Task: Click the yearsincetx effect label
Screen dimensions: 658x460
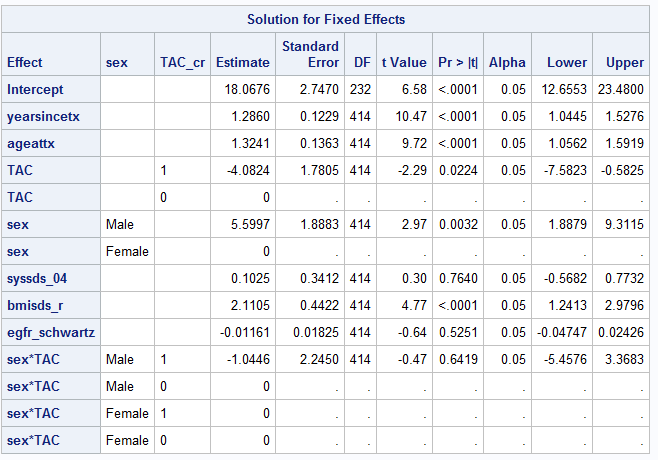Action: (43, 117)
